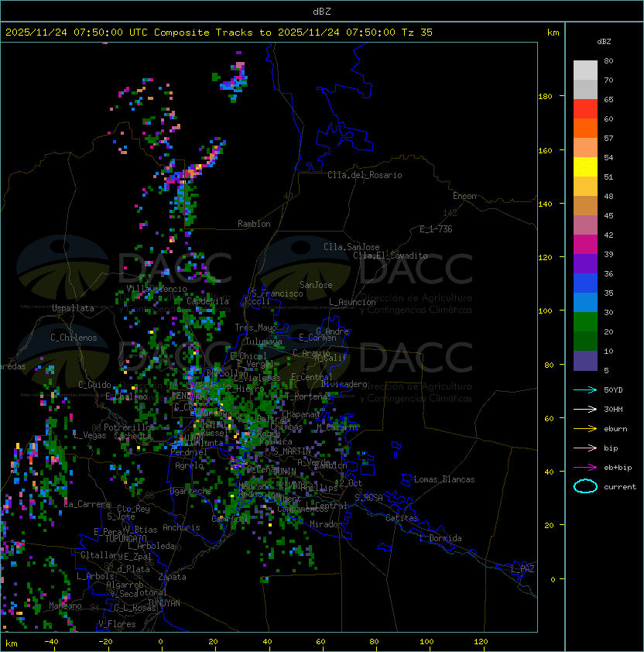The image size is (644, 652).
Task: Pick the light blue 30–35 dBZ swatch
Action: 585,302
